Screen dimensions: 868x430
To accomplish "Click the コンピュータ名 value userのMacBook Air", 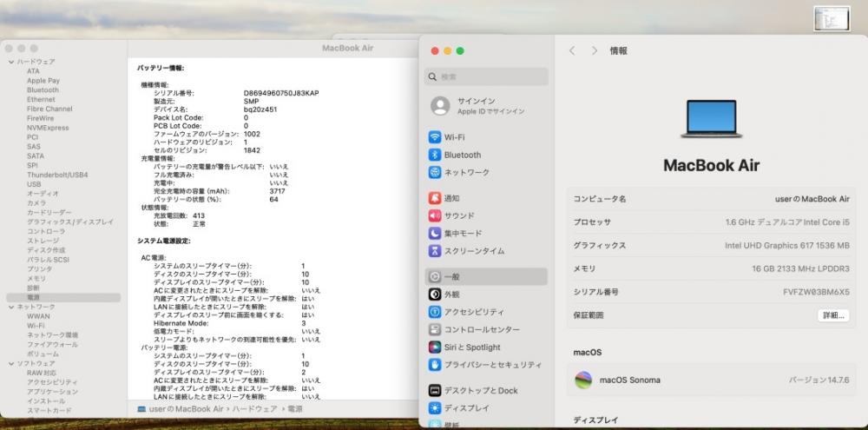I will 812,199.
